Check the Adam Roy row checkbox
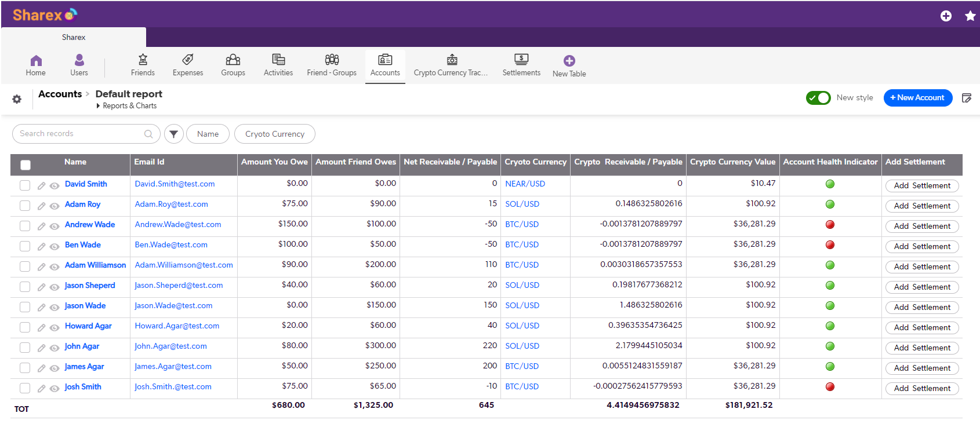Screen dimensions: 980x431 pyautogui.click(x=25, y=206)
